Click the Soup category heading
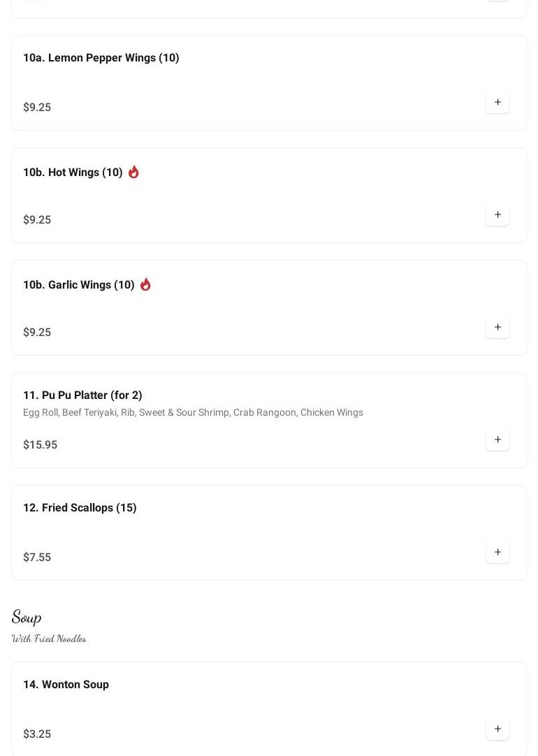 coord(27,617)
